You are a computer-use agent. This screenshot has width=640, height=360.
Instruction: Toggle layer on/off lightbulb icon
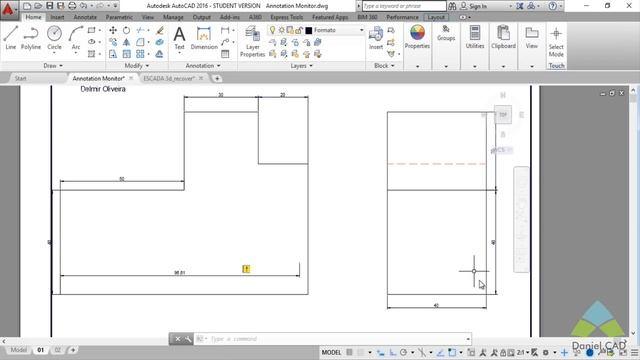tap(272, 30)
